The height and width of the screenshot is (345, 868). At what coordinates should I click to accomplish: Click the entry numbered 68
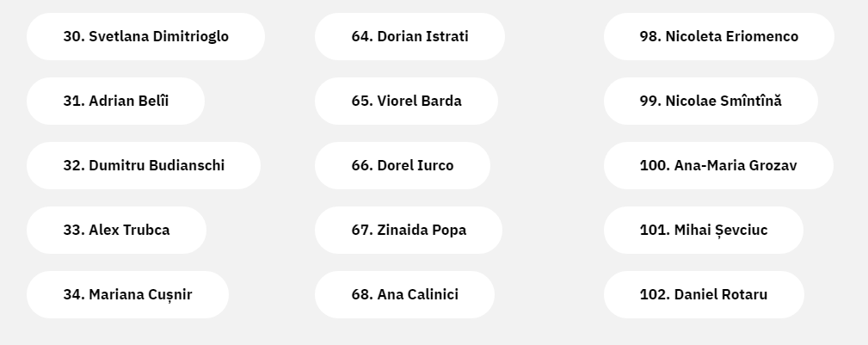point(404,294)
